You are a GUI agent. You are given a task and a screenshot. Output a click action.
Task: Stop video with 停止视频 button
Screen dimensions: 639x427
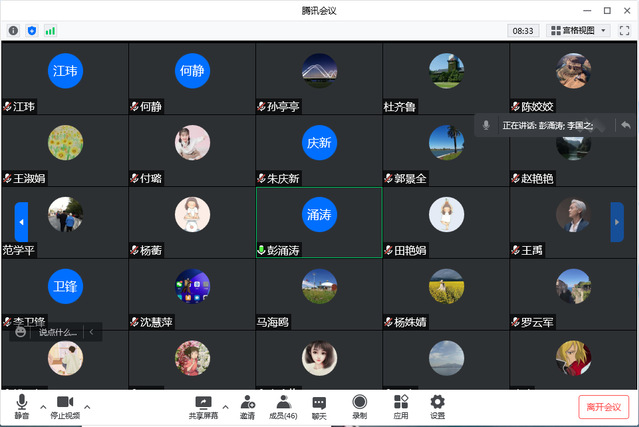(x=64, y=405)
